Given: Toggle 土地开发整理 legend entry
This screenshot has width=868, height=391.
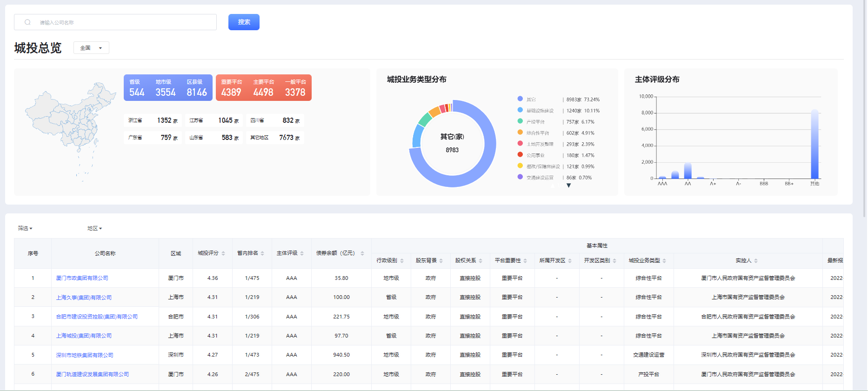Looking at the screenshot, I should [x=556, y=144].
